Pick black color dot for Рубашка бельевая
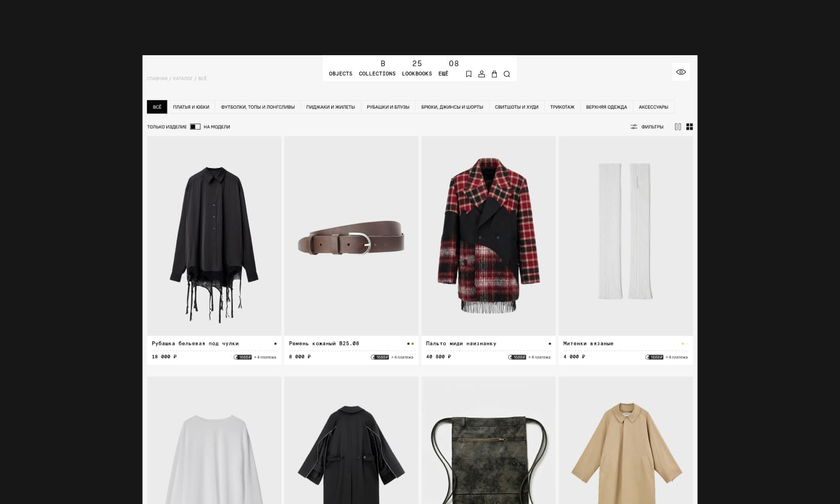This screenshot has height=504, width=840. [275, 344]
